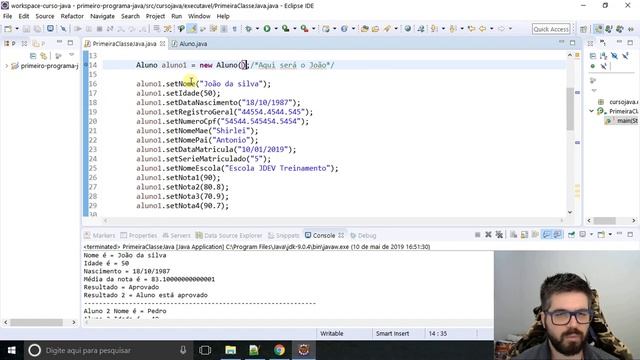Image resolution: width=640 pixels, height=360 pixels.
Task: Click Collapse All icon in Package Explorer
Action: (x=33, y=56)
